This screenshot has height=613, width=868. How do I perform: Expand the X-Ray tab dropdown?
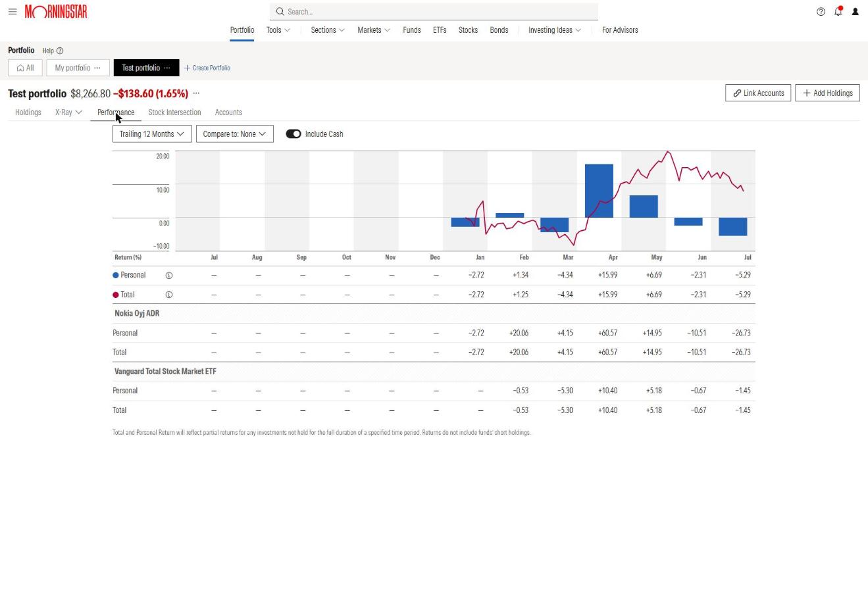click(x=69, y=112)
